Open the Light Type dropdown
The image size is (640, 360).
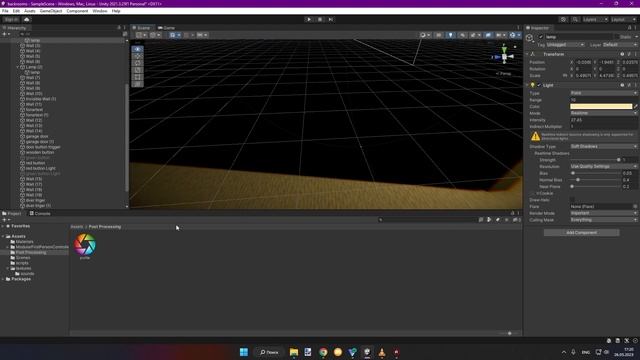coord(604,93)
